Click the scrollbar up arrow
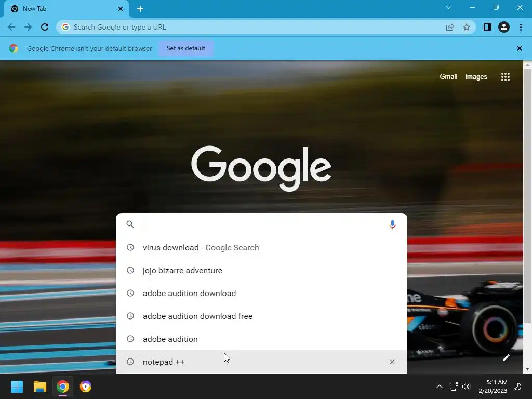Viewport: 532px width, 399px height. tap(527, 65)
